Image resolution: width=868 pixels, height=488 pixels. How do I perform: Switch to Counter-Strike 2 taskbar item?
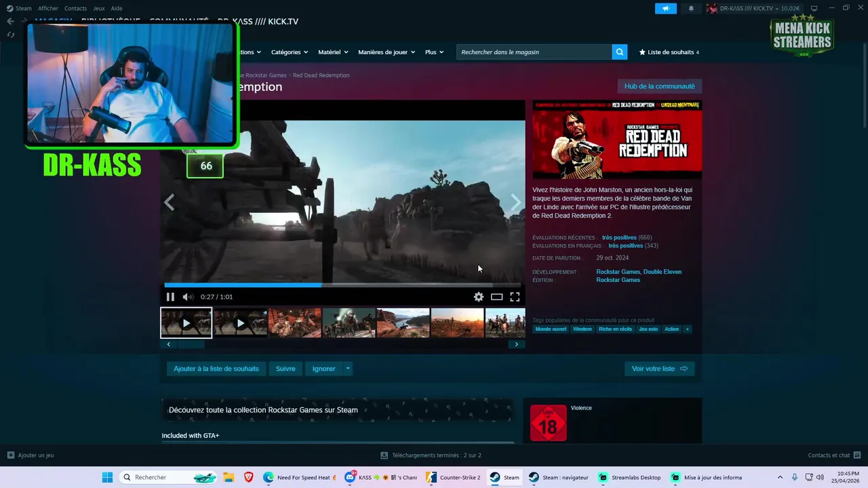(x=453, y=477)
